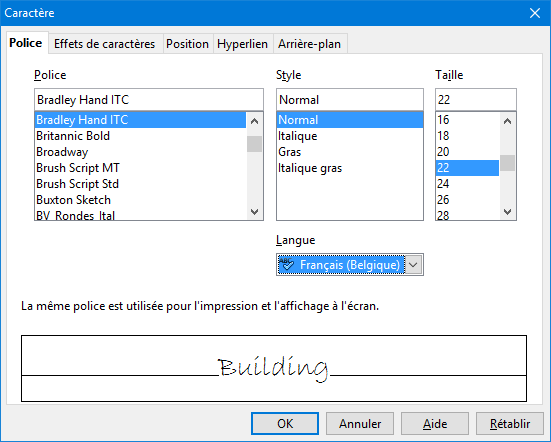Open help with Aide button

pyautogui.click(x=435, y=424)
